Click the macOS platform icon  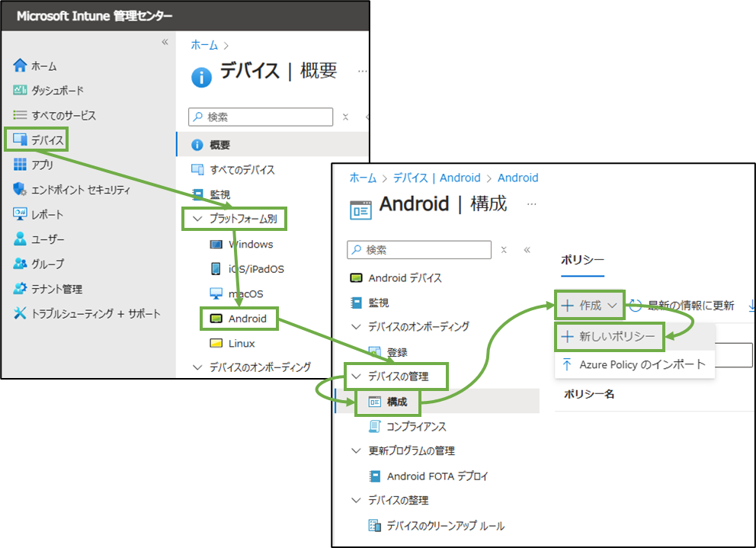point(216,293)
